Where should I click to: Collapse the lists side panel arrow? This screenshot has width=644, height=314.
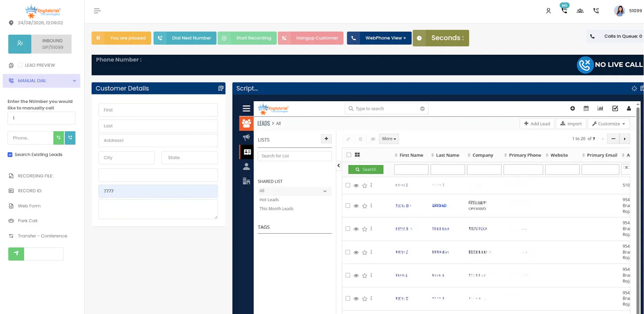(339, 165)
